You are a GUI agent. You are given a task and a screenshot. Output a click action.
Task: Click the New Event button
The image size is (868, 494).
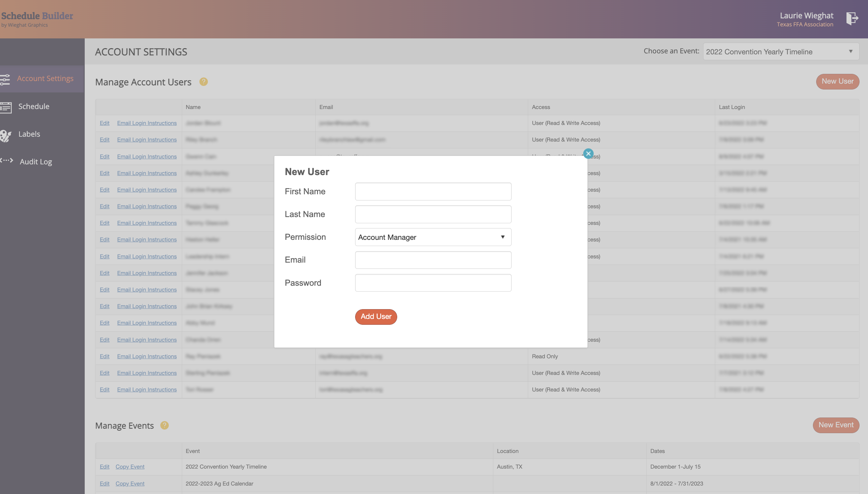(835, 425)
